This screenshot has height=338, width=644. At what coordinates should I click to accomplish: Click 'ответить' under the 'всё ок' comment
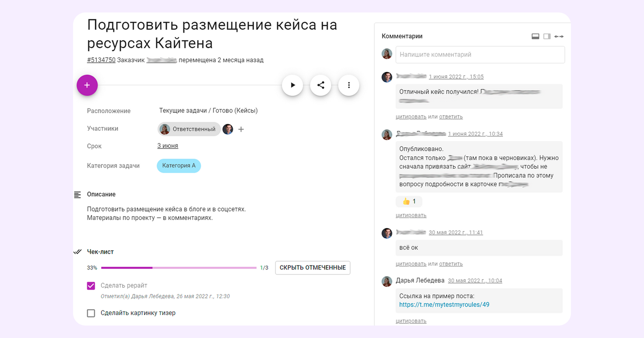click(x=451, y=264)
